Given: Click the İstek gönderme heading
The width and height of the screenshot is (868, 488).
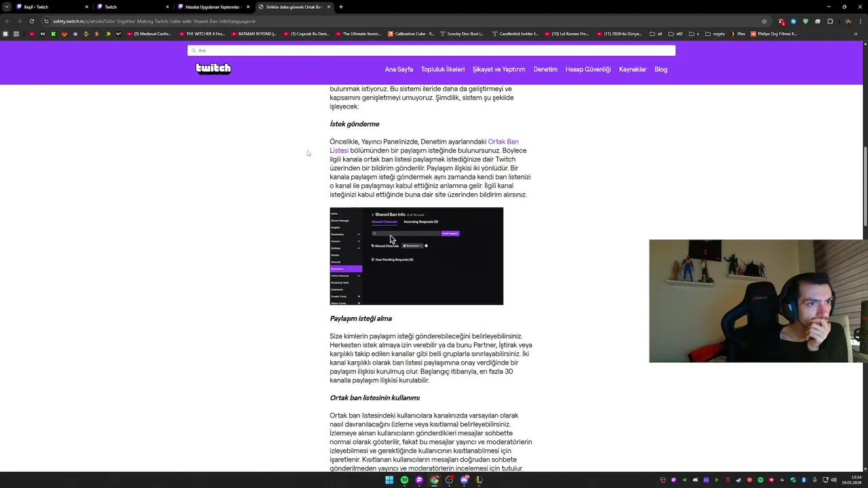Looking at the screenshot, I should [355, 124].
